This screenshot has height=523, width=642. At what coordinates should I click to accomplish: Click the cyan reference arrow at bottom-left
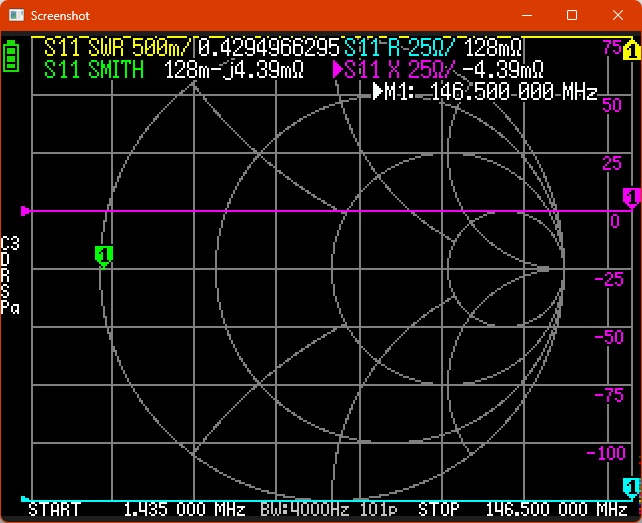(26, 499)
